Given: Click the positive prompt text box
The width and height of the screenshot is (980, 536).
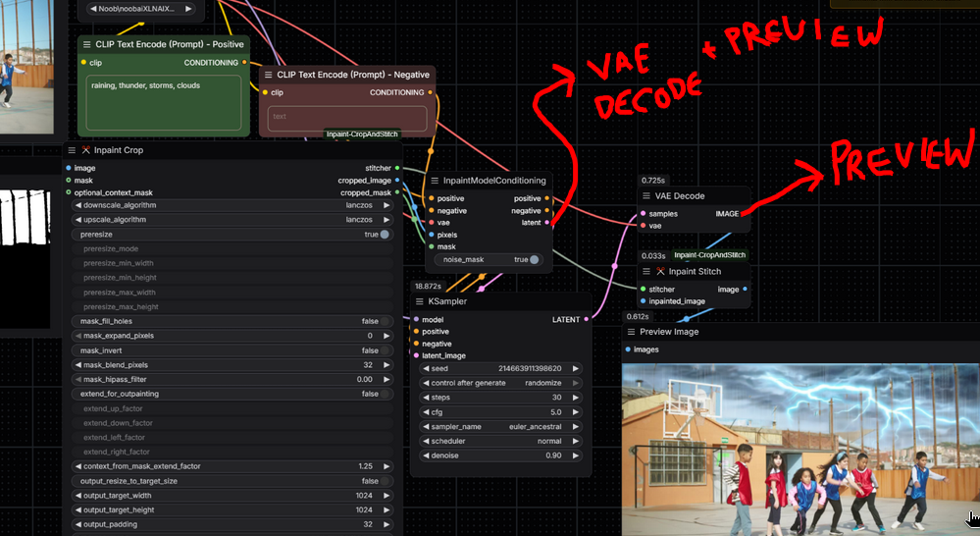Looking at the screenshot, I should [x=163, y=102].
